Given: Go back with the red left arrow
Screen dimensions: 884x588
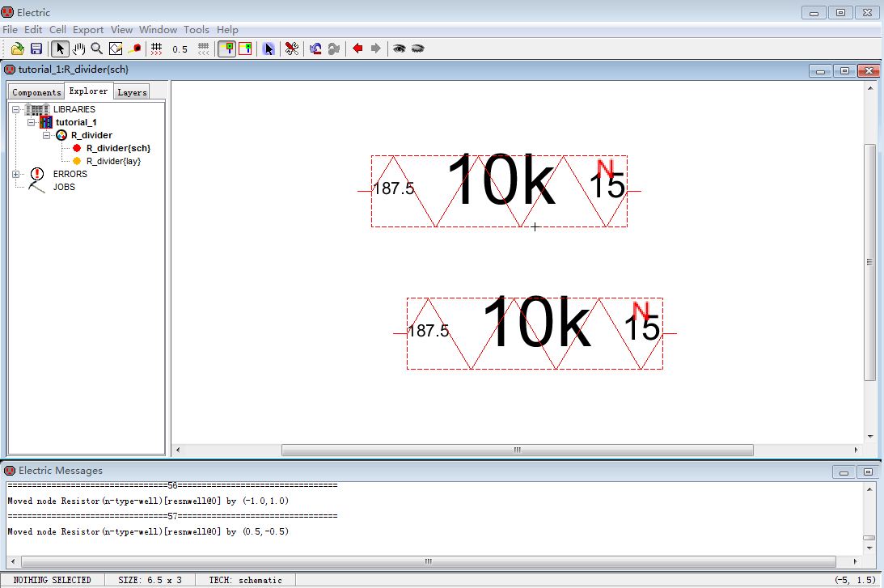Looking at the screenshot, I should tap(357, 49).
